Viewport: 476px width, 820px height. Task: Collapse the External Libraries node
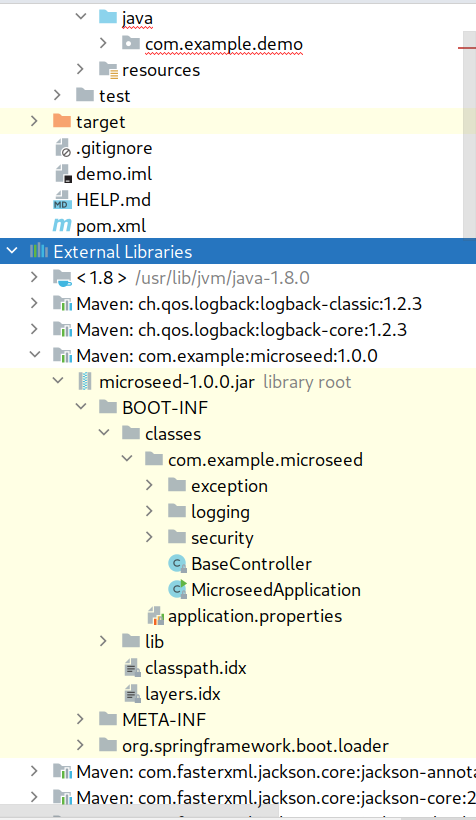coord(12,252)
